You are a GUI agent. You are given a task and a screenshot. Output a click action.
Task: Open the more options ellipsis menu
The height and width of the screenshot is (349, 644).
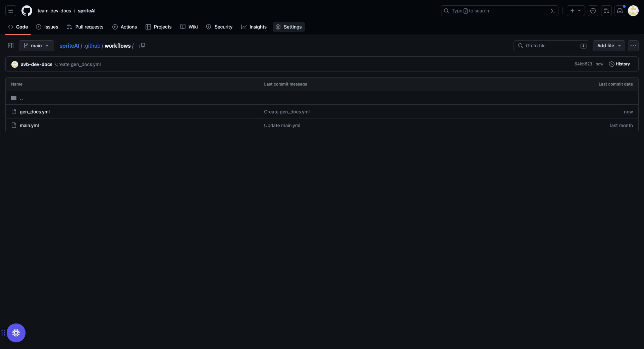(x=633, y=46)
